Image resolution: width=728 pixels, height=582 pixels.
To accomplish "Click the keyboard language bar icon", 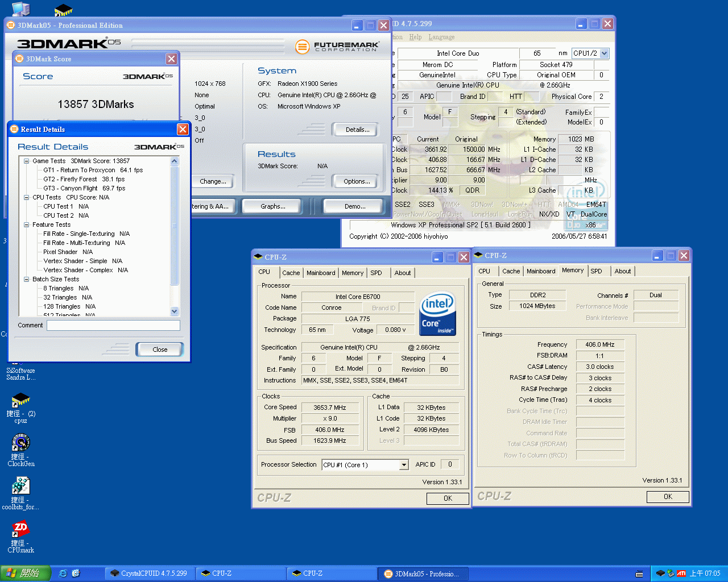I will (x=639, y=574).
